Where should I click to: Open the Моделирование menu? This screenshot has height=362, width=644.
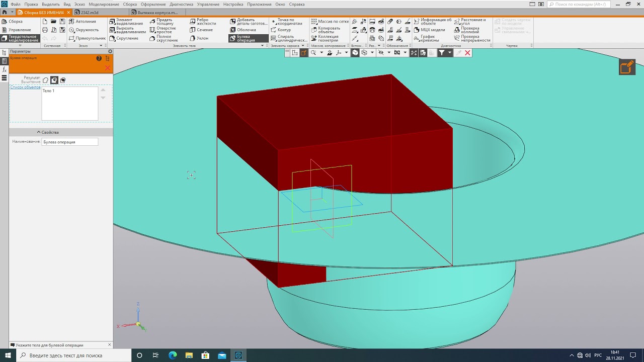[x=104, y=4]
